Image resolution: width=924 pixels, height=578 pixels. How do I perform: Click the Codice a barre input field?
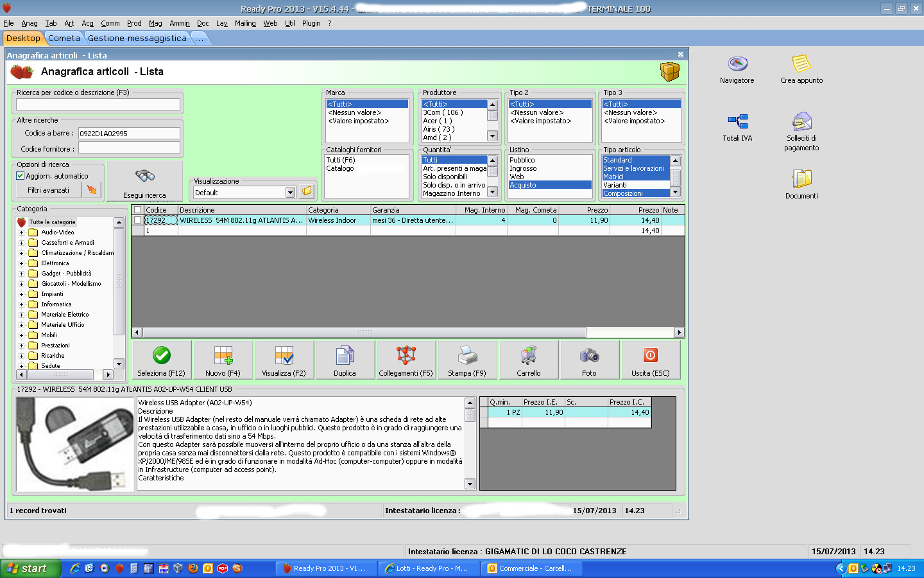129,134
